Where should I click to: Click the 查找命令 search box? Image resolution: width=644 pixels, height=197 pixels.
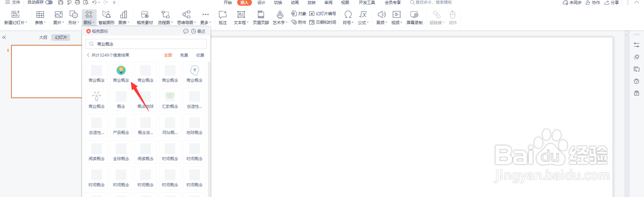(431, 2)
